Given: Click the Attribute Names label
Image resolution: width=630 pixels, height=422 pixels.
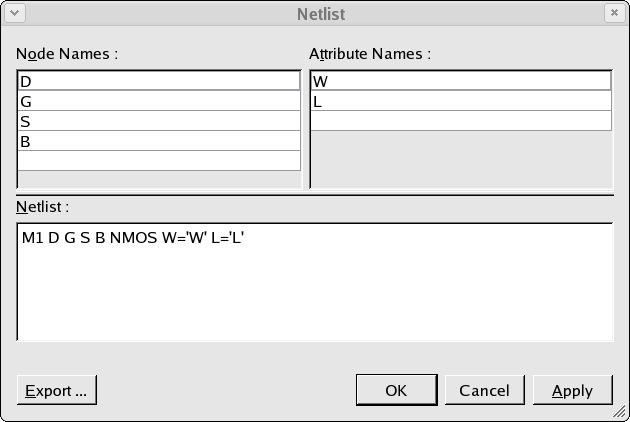Looking at the screenshot, I should [370, 54].
